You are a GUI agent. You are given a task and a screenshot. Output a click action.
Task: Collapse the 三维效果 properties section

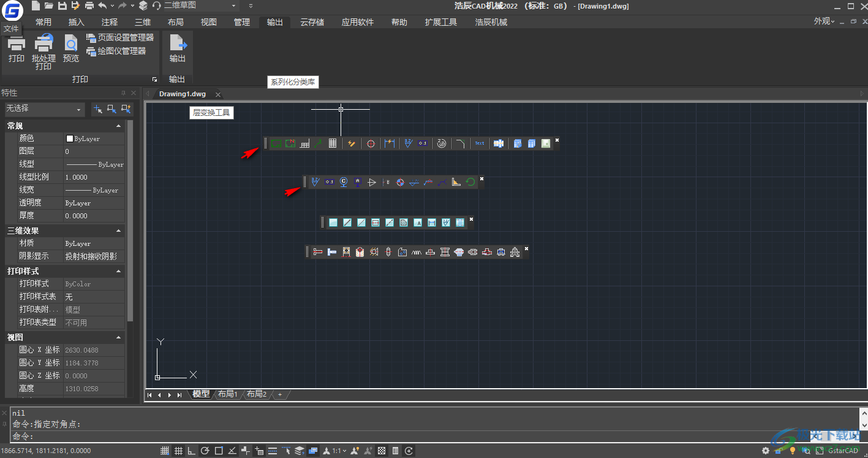(118, 231)
